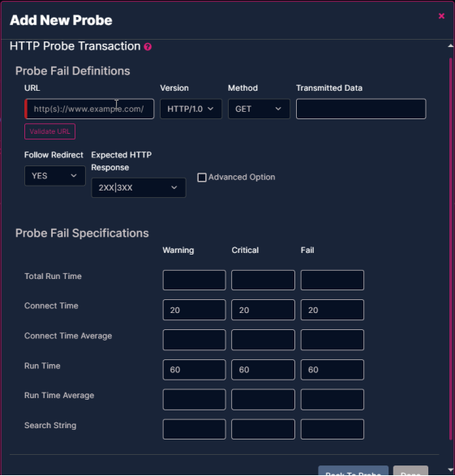Click the Connect Time Critical field
Screen dimensions: 455x476
click(263, 310)
